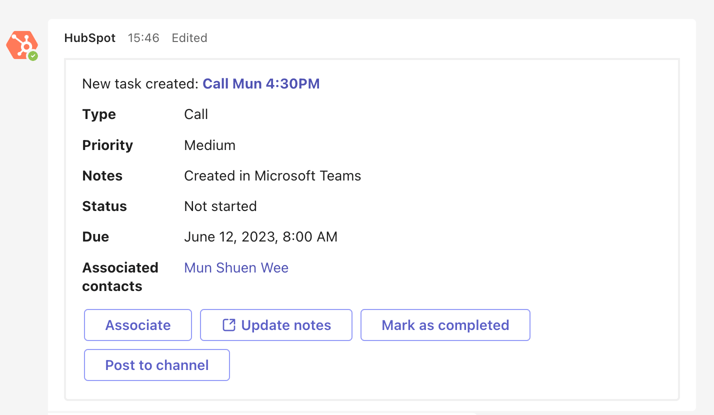Click the Update notes button label

tap(286, 325)
